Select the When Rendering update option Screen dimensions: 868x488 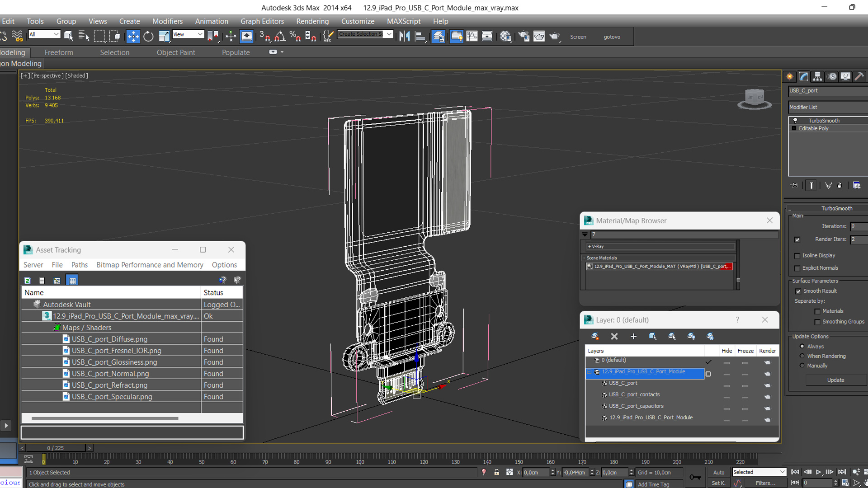click(x=802, y=356)
